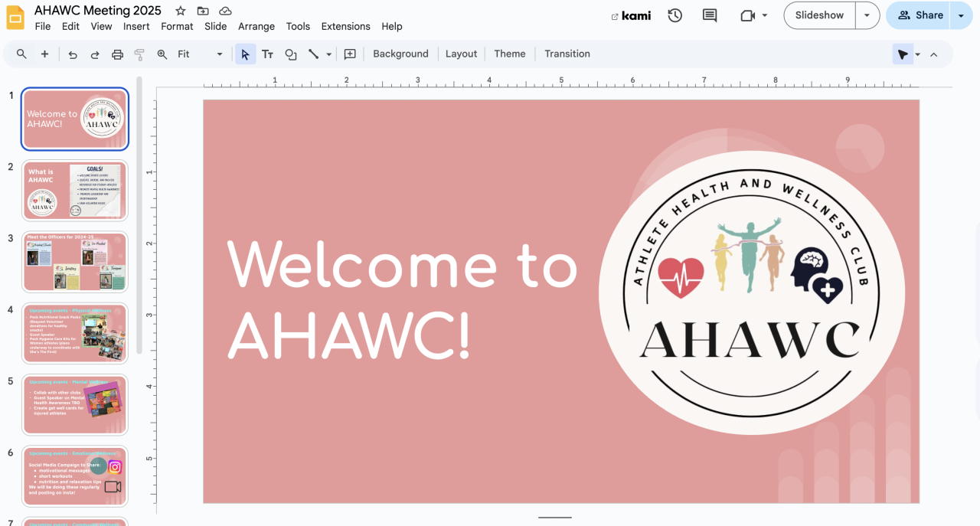Click the speaker notes drag handle
980x526 pixels.
pos(555,518)
